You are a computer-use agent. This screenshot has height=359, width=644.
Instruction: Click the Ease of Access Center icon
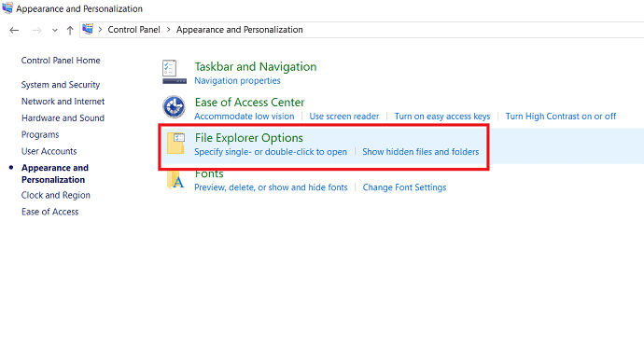coord(175,106)
